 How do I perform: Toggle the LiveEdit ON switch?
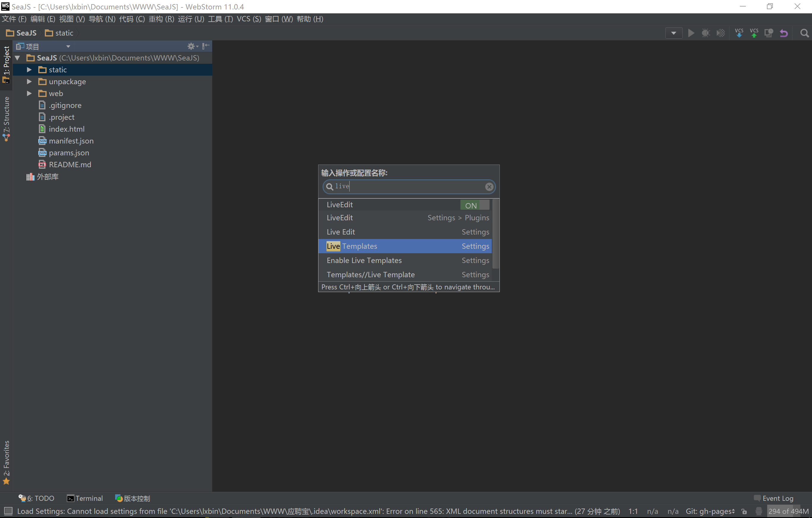475,205
